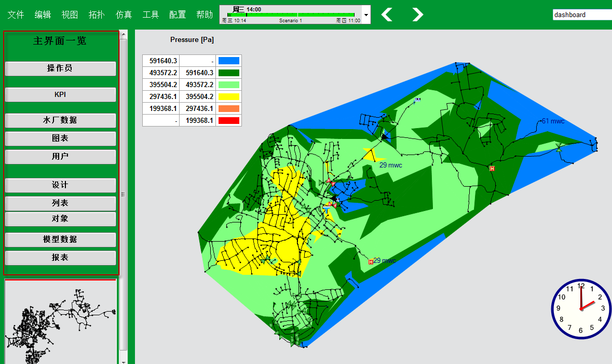Click the dashboard text input field
Screen dimensions: 612x364
pyautogui.click(x=581, y=15)
